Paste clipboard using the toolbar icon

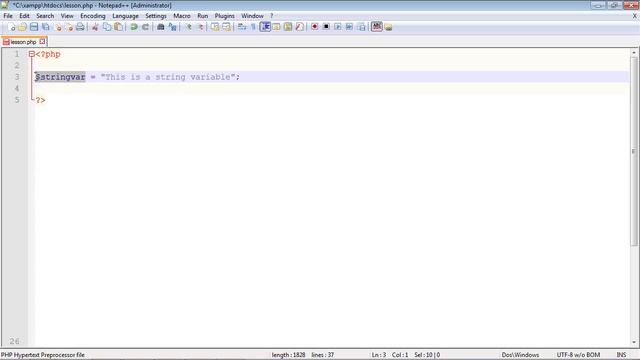[x=118, y=27]
